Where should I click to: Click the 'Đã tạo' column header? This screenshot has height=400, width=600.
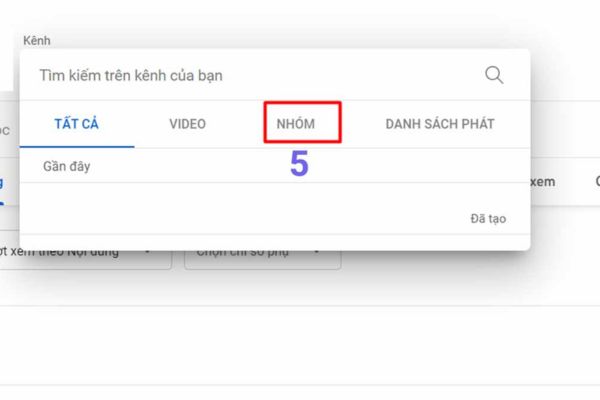click(488, 219)
